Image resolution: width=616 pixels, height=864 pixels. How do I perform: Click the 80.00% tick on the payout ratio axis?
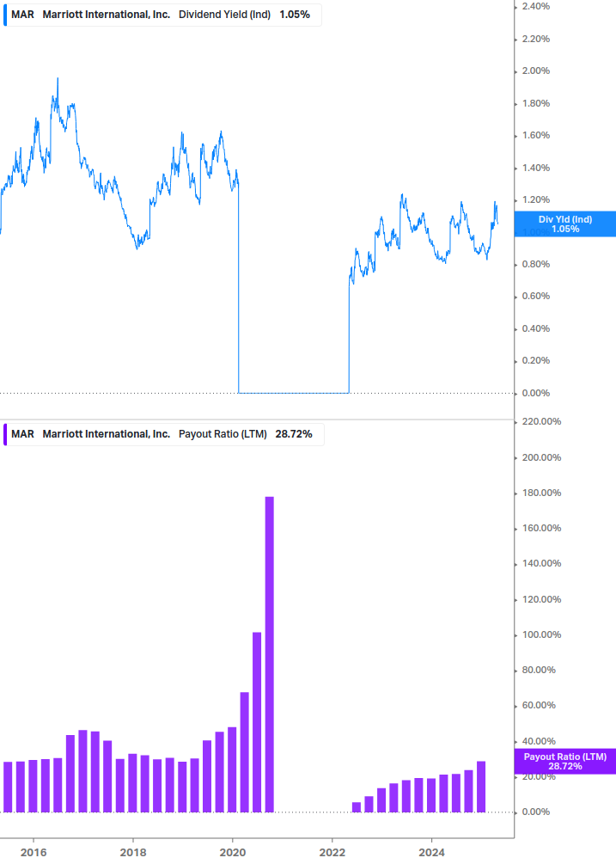pyautogui.click(x=539, y=670)
